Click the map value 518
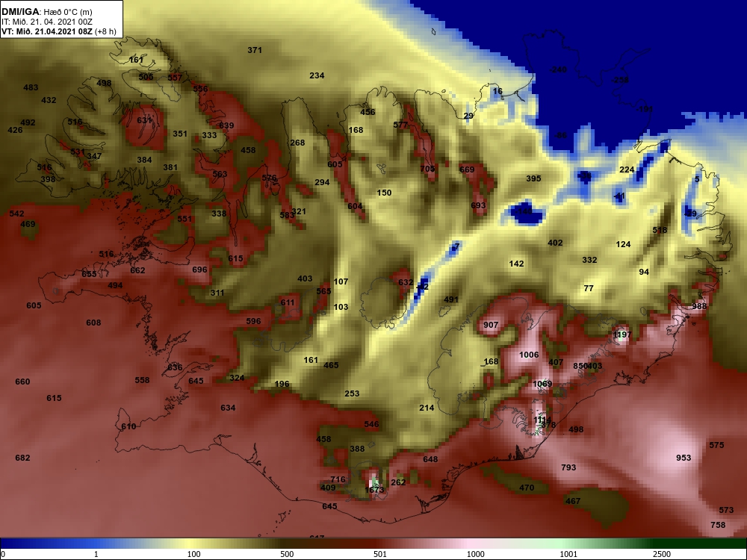Screen dimensions: 747x560 coord(660,230)
